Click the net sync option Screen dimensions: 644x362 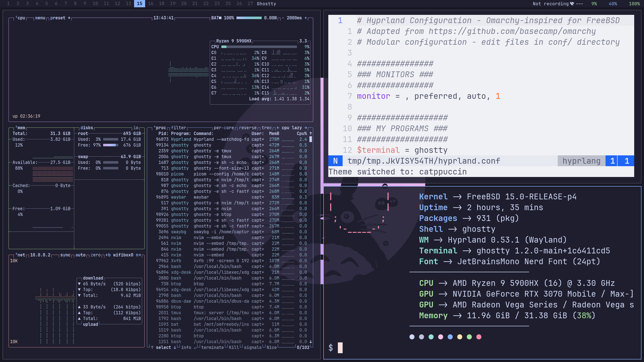coord(65,255)
